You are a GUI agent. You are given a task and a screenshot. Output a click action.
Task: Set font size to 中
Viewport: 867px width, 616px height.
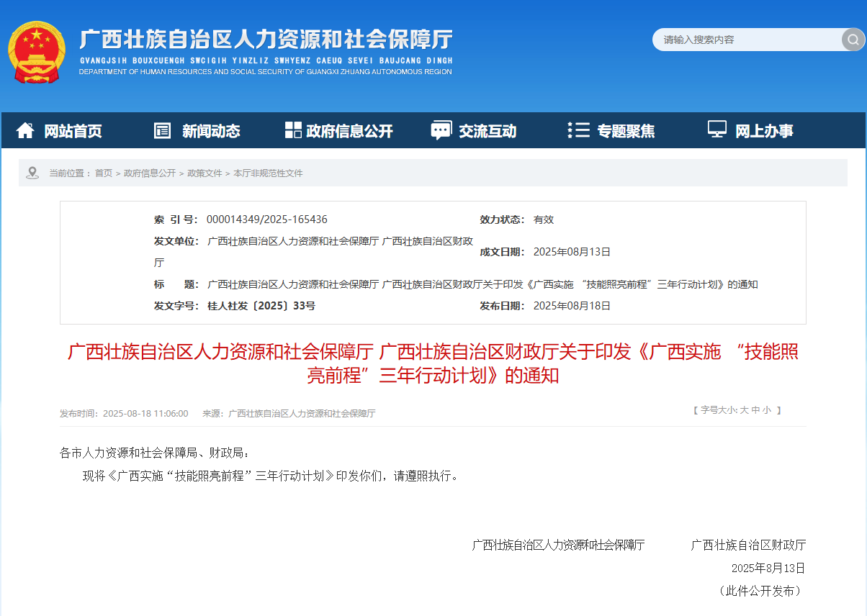(755, 410)
